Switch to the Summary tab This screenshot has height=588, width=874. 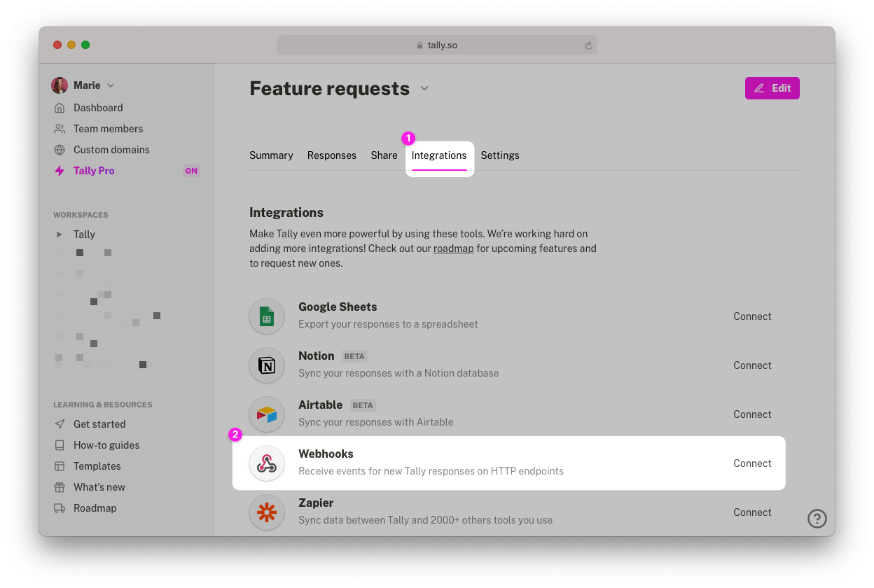click(271, 155)
